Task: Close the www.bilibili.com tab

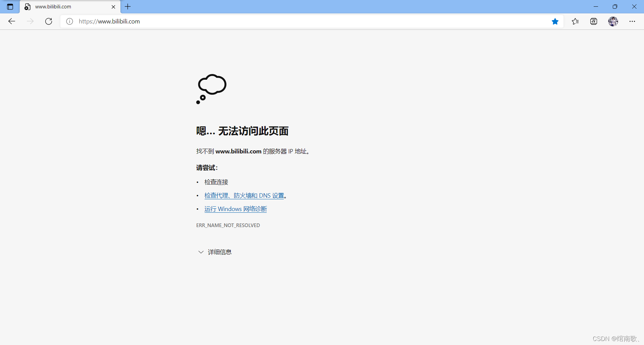Action: (113, 7)
